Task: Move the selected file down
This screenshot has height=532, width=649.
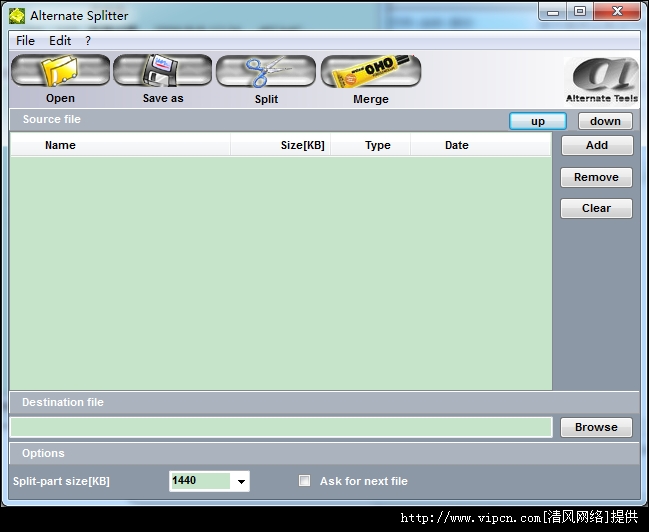Action: pyautogui.click(x=605, y=121)
